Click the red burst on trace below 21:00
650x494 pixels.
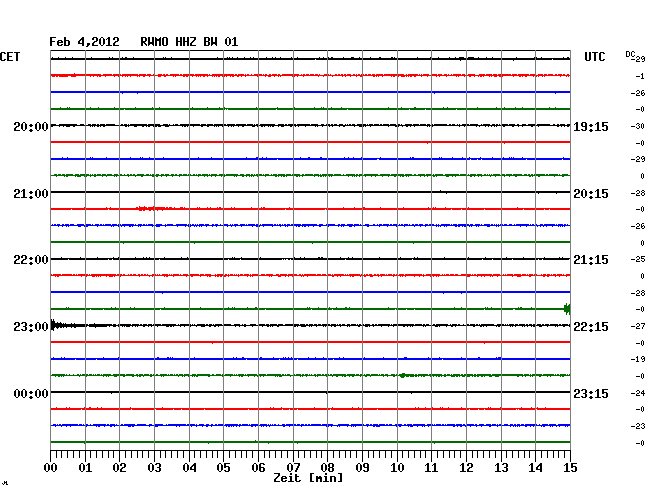pos(150,208)
